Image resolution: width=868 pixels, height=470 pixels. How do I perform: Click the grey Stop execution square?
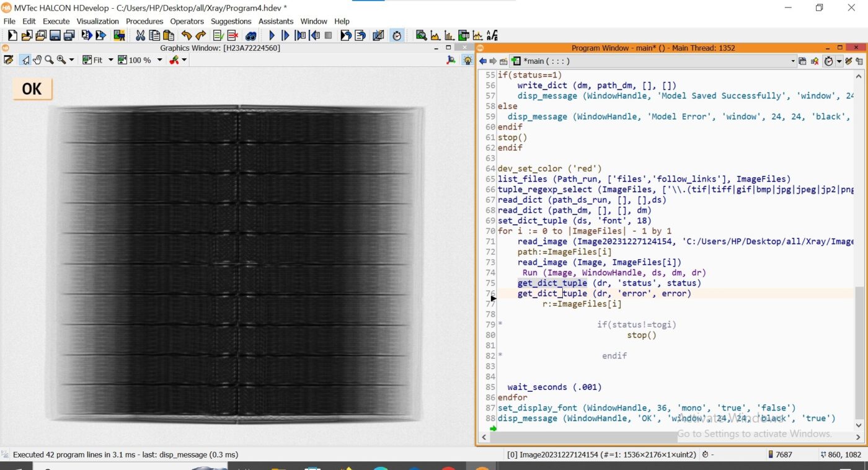[328, 35]
